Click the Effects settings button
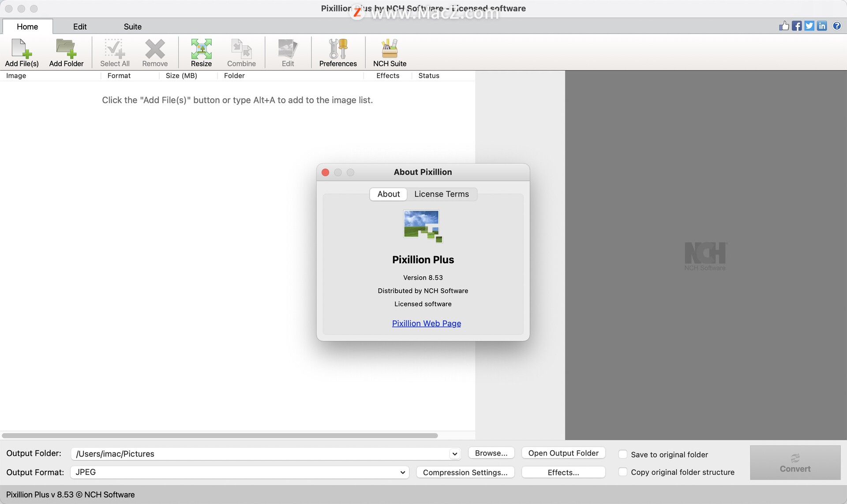847x504 pixels. pos(563,472)
